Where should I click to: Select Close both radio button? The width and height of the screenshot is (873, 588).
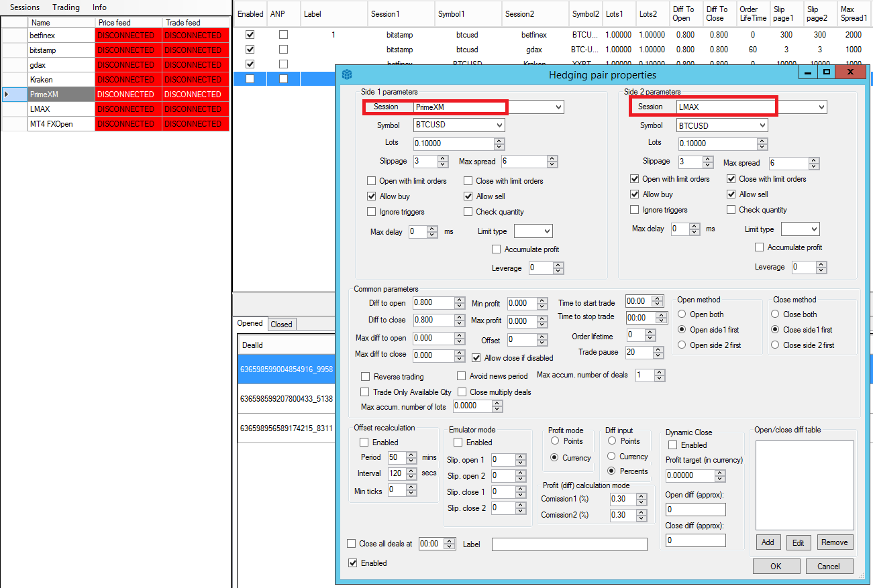(x=776, y=314)
